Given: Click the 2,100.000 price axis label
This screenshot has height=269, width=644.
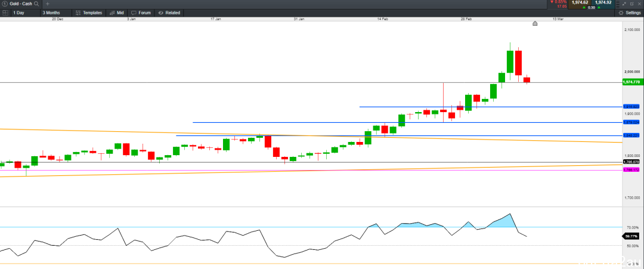Looking at the screenshot, I should coord(631,30).
